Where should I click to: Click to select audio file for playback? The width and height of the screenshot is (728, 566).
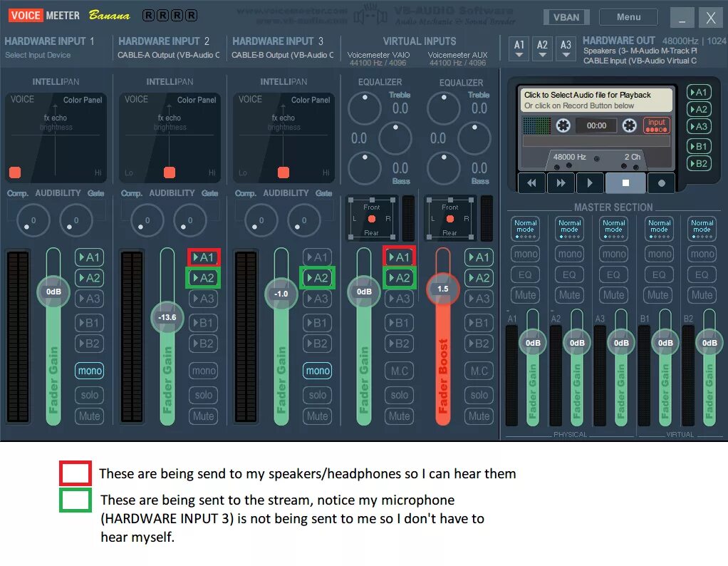[596, 100]
